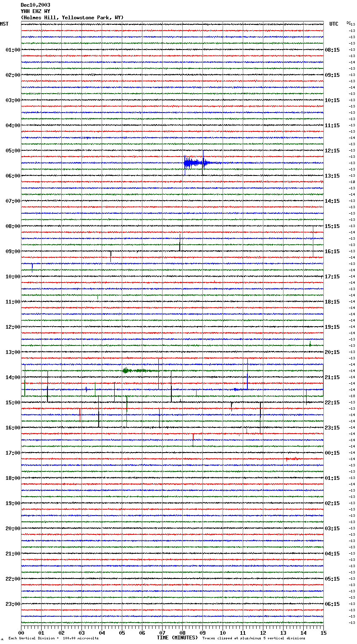357x644 pixels.
Task: Select the 19:00 MST time label
Action: [13, 503]
